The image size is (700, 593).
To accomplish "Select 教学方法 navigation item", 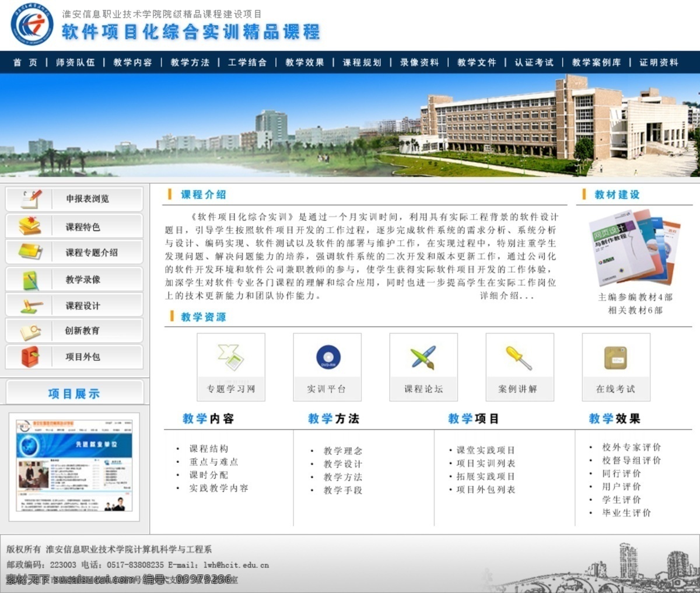I will [190, 62].
